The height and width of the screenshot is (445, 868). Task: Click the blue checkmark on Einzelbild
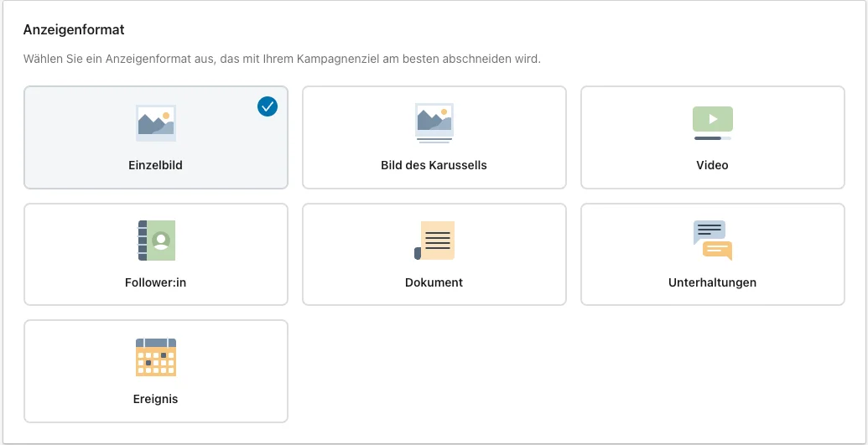coord(268,106)
